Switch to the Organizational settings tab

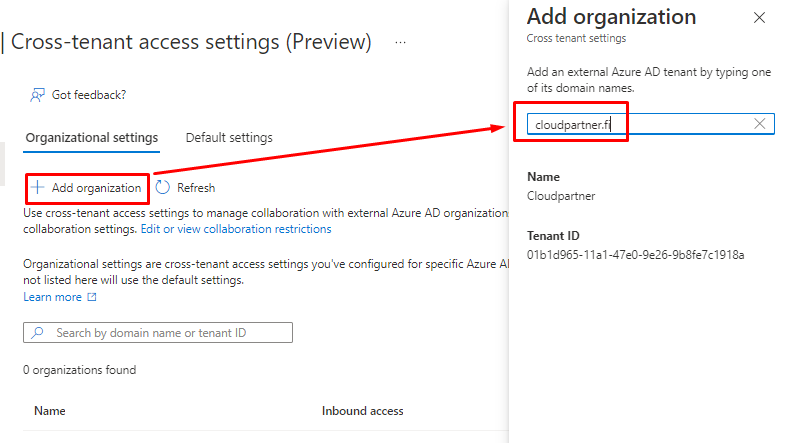pos(92,137)
